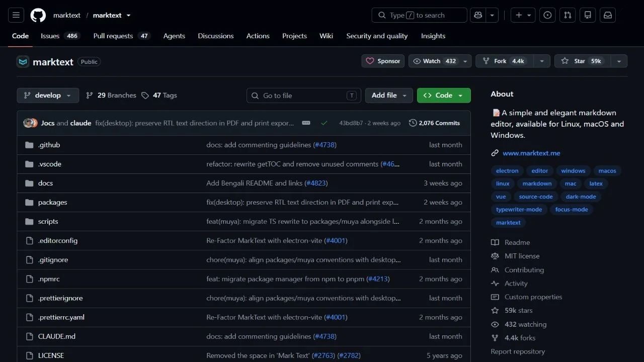Click the Report repository link
The width and height of the screenshot is (644, 362).
pos(518,351)
